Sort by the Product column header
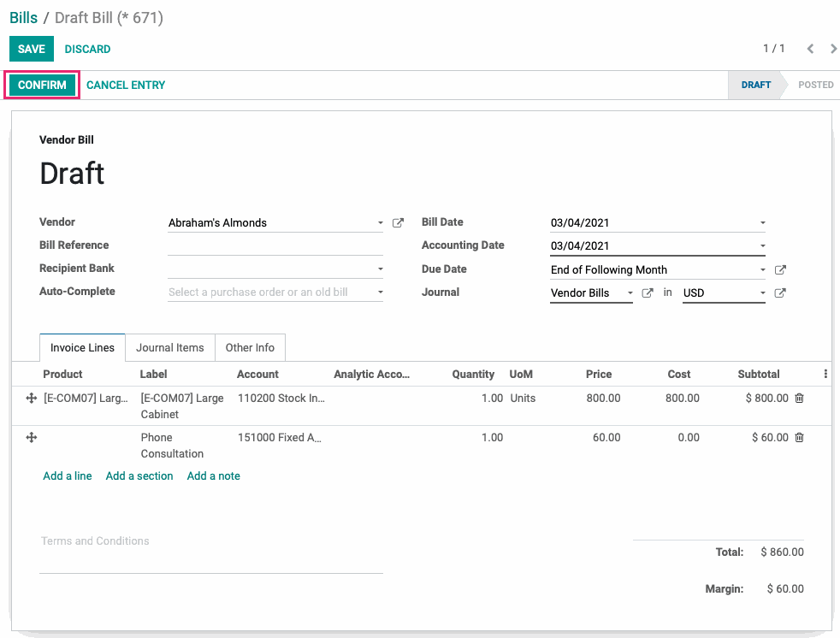 pyautogui.click(x=62, y=374)
